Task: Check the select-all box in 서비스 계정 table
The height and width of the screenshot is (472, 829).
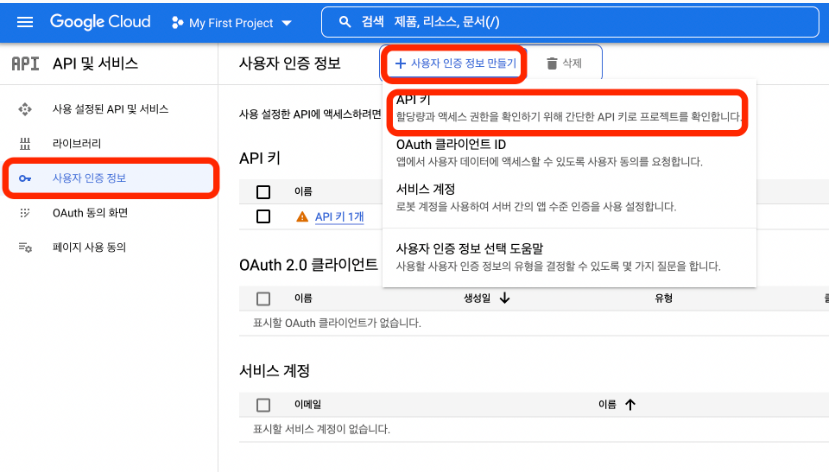Action: click(x=263, y=405)
